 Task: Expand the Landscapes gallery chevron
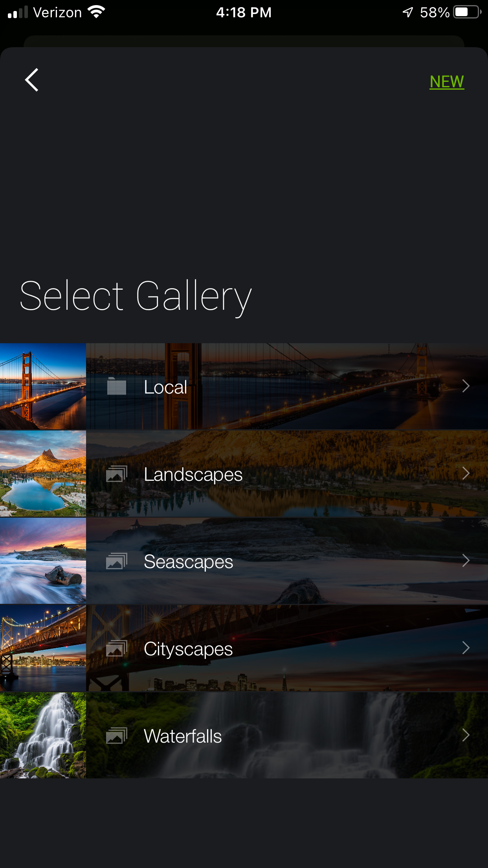tap(466, 473)
